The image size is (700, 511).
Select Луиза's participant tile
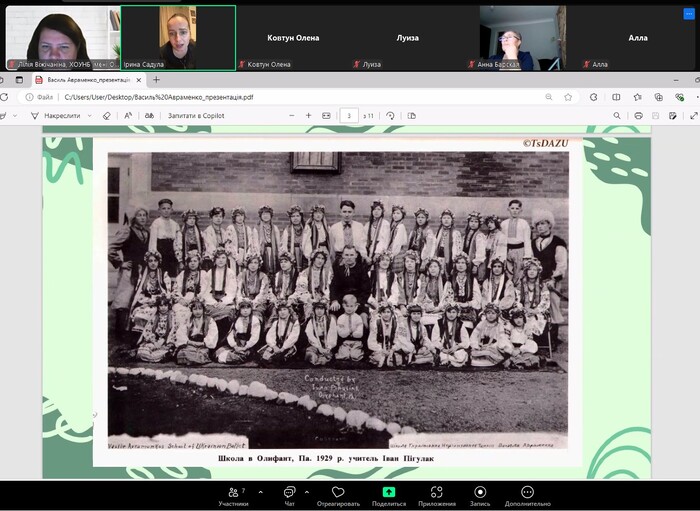click(408, 38)
